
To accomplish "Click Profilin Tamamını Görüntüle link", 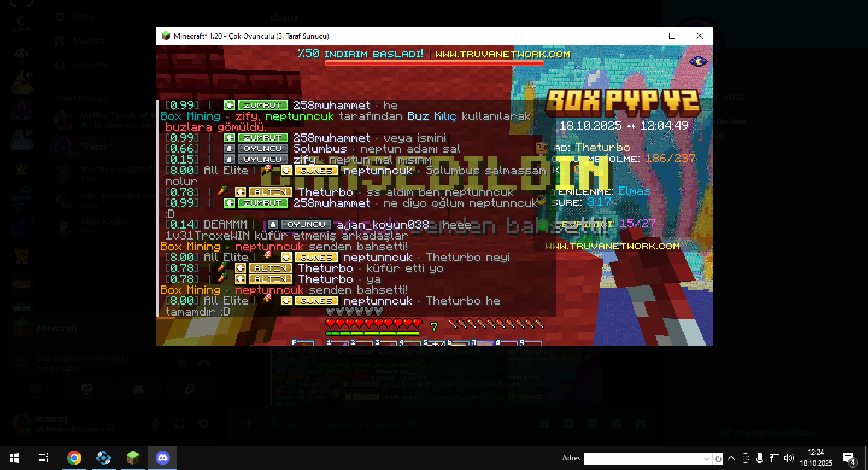I will pos(765,433).
